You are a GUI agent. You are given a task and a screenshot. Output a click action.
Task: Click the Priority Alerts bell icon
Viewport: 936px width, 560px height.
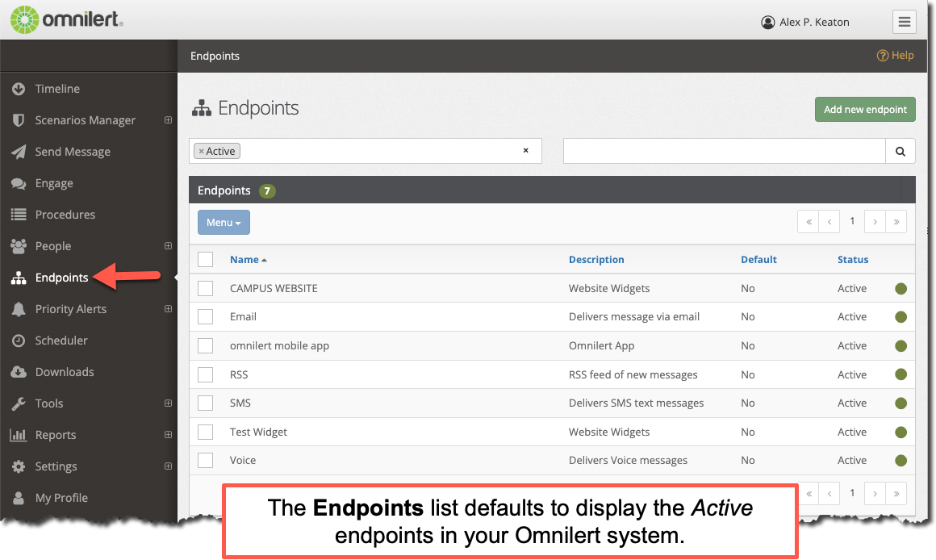point(19,309)
